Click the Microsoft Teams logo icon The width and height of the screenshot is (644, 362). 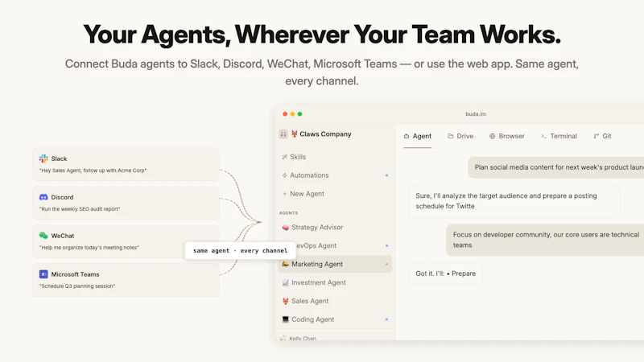(x=43, y=274)
